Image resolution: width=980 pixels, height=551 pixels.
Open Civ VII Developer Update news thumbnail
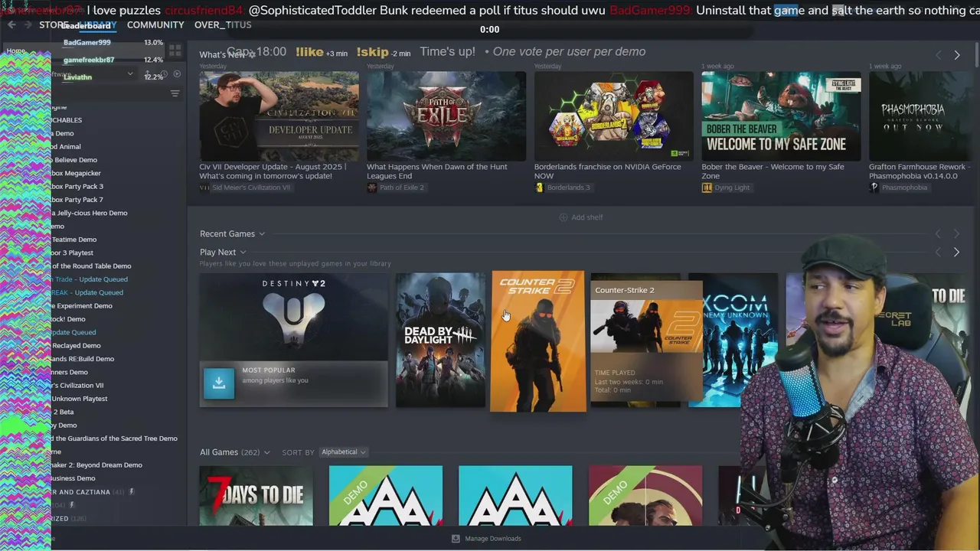tap(279, 116)
